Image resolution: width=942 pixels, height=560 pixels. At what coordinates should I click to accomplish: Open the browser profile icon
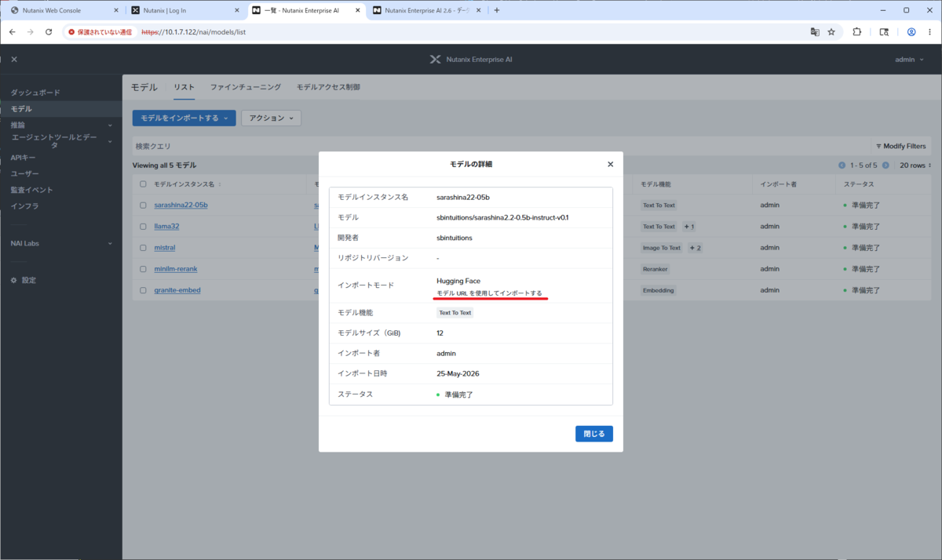click(x=911, y=32)
